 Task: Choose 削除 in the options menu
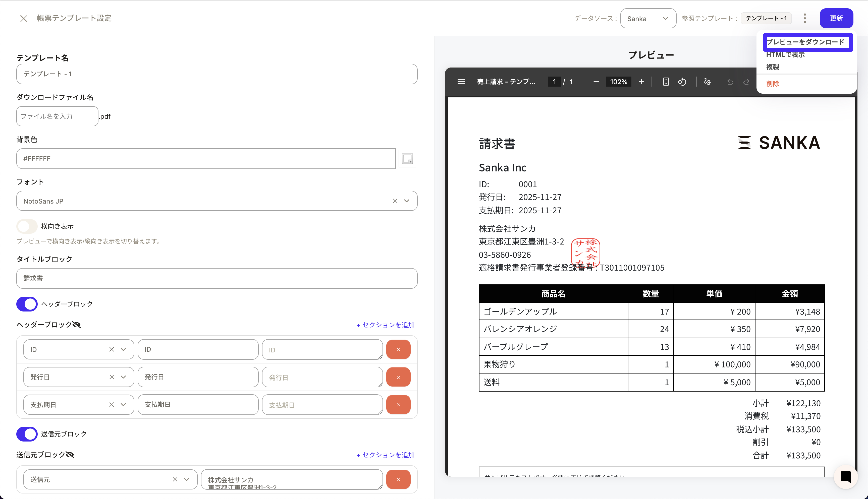773,84
